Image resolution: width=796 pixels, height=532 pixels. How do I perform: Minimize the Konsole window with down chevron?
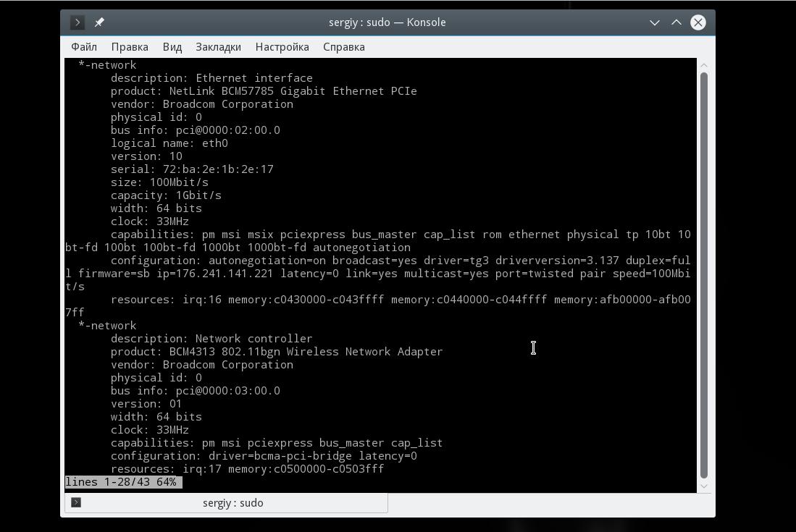[654, 22]
